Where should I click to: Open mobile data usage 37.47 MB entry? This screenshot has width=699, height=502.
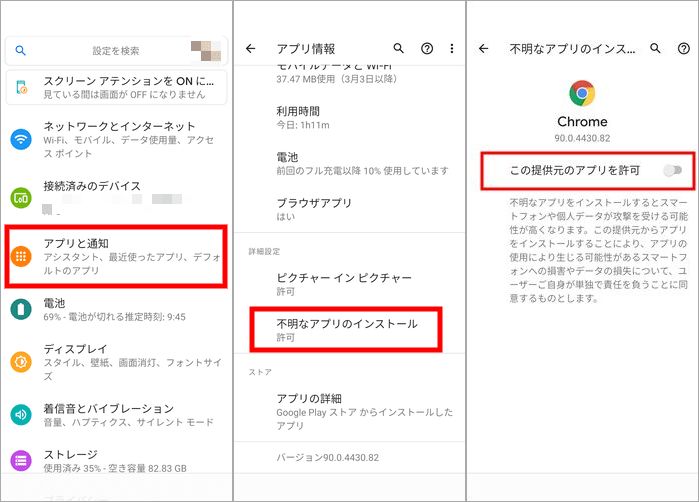pyautogui.click(x=350, y=74)
